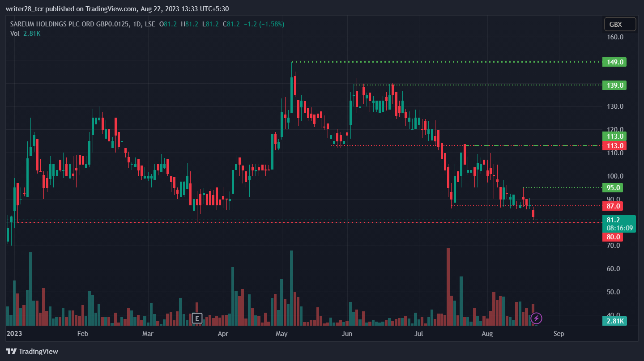
Task: Click the 80.0 red price label
Action: coord(613,237)
